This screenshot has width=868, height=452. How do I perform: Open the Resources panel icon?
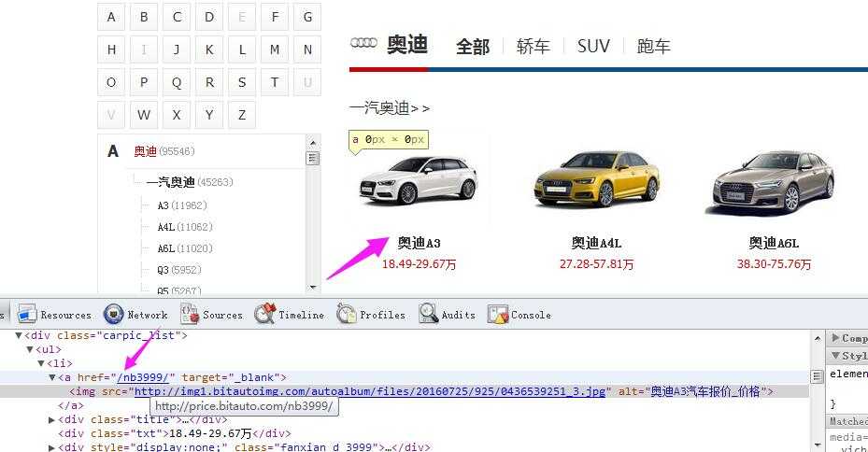26,314
